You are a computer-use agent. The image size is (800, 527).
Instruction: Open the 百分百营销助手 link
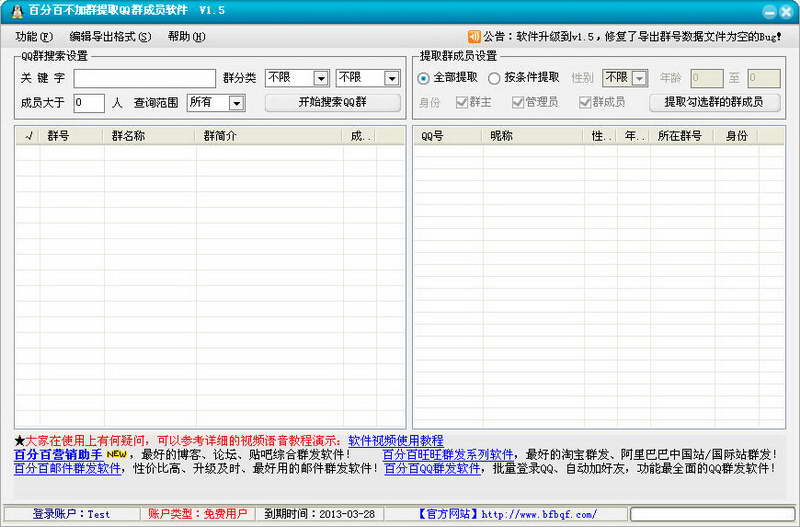[x=59, y=454]
